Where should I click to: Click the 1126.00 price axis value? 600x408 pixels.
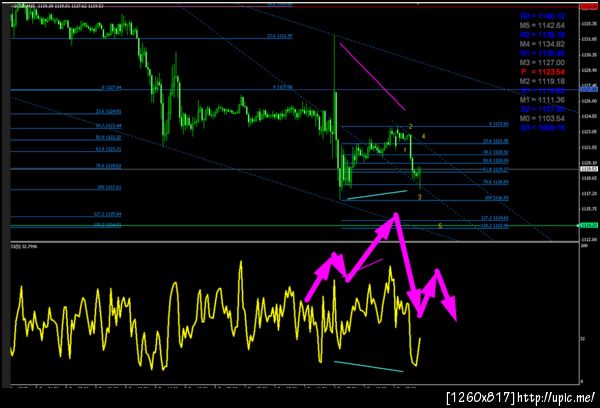point(589,101)
